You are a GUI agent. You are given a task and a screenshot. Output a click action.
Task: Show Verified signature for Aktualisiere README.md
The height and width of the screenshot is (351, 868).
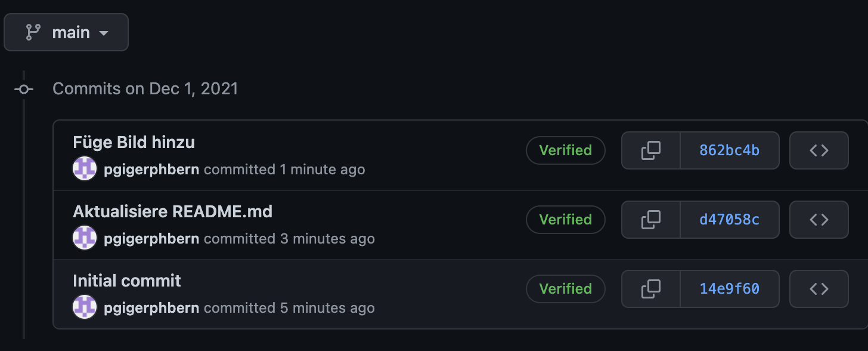[x=565, y=220]
